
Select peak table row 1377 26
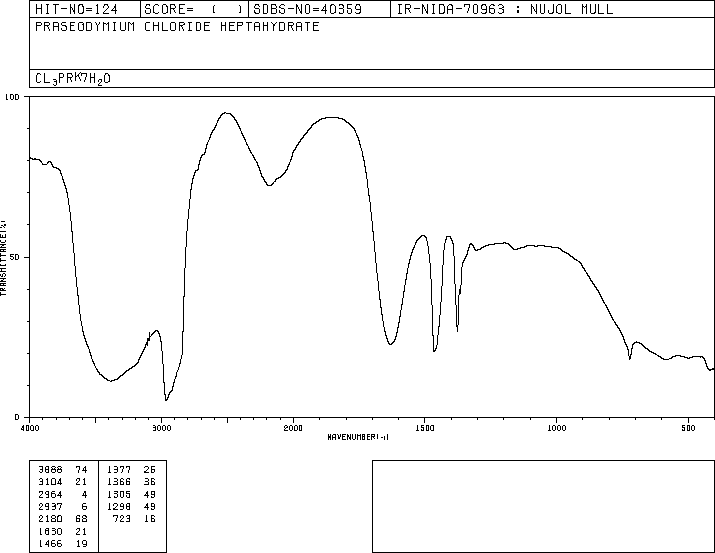[x=132, y=470]
